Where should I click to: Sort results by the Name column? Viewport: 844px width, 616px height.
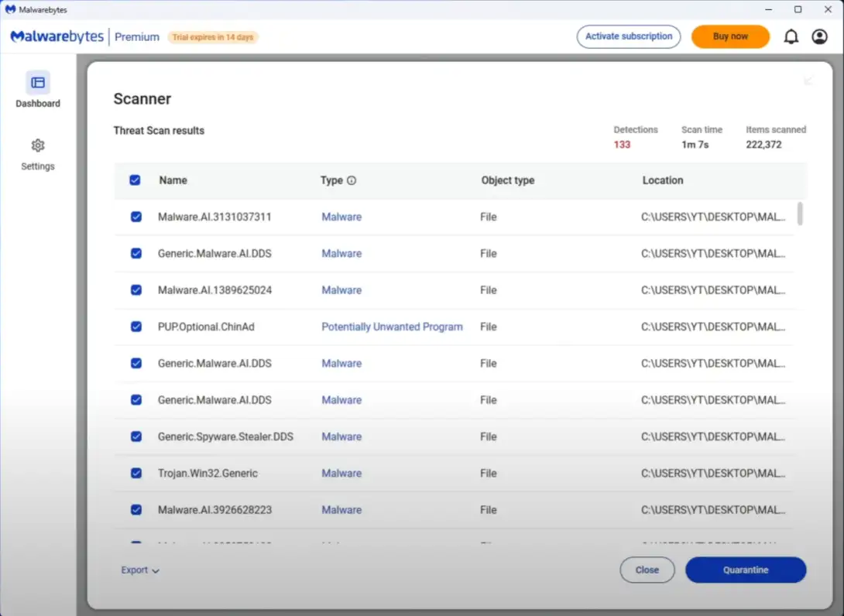tap(173, 180)
